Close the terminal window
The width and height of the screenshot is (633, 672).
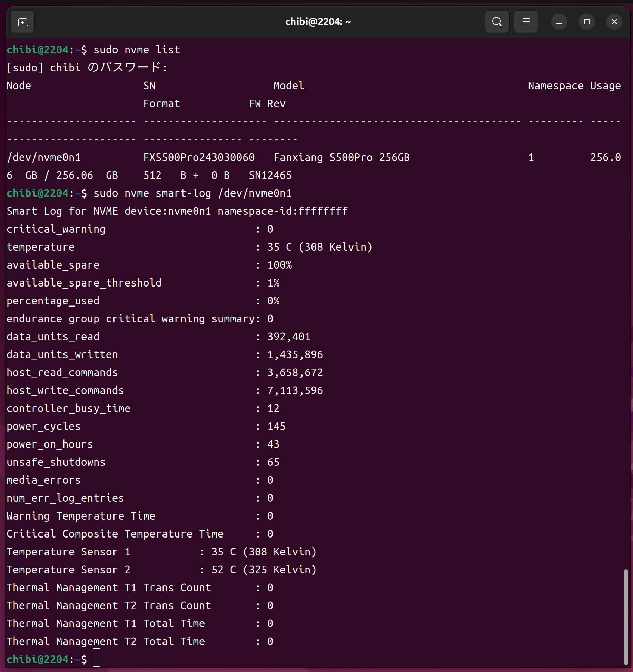(x=614, y=22)
